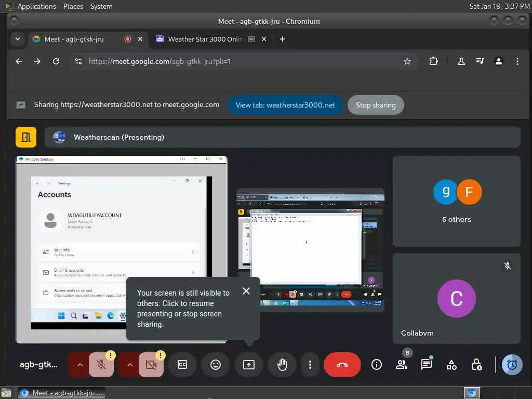Open video settings arrow beside camera
Screen dimensions: 532x399
point(129,365)
